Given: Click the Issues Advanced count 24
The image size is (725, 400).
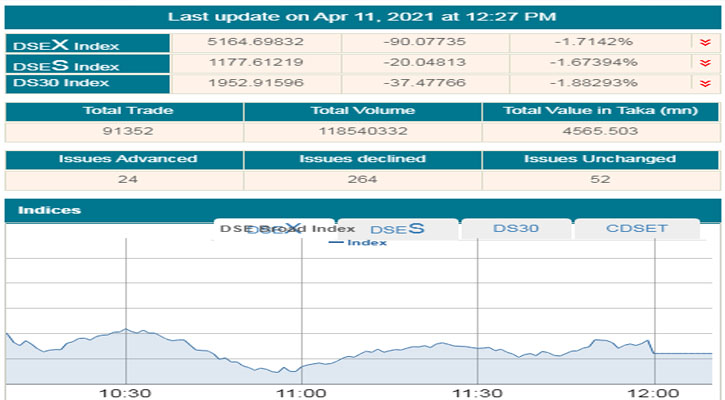Looking at the screenshot, I should click(124, 180).
